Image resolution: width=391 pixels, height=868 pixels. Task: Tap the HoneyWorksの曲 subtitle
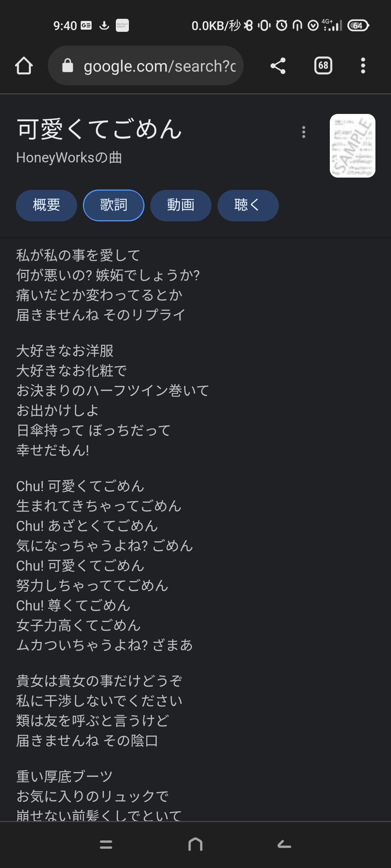click(x=69, y=158)
